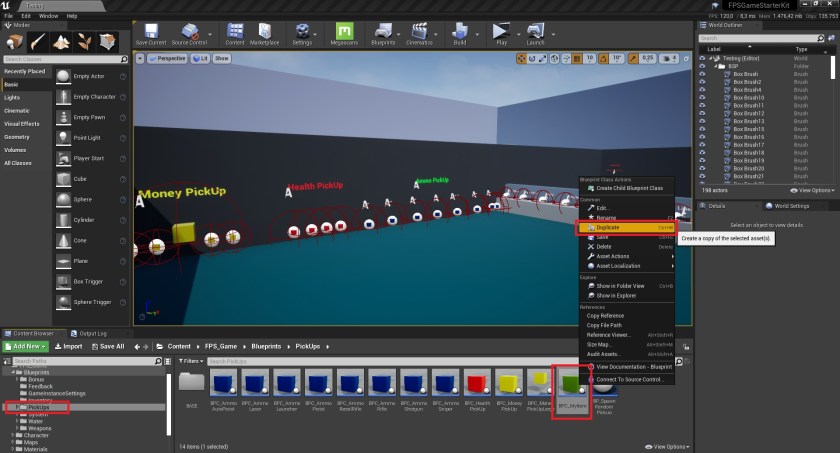This screenshot has width=840, height=453.
Task: Select the PickUps folder in the tree
Action: [x=39, y=408]
